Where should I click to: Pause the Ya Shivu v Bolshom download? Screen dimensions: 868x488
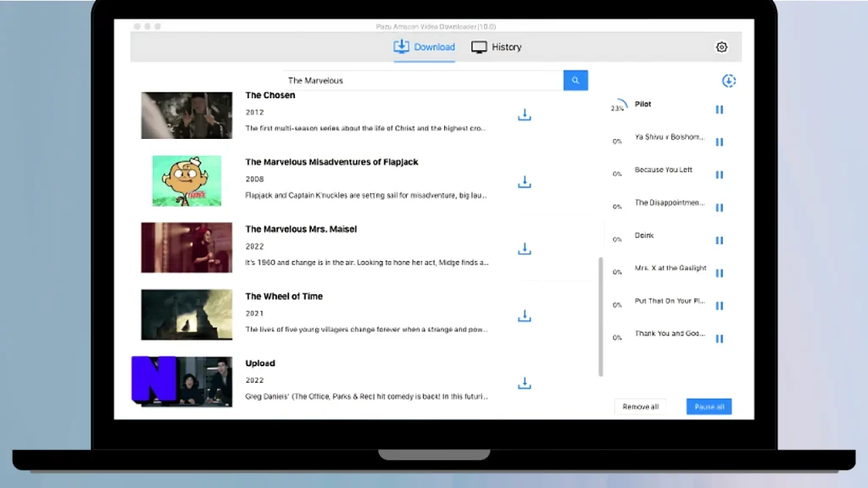point(719,142)
